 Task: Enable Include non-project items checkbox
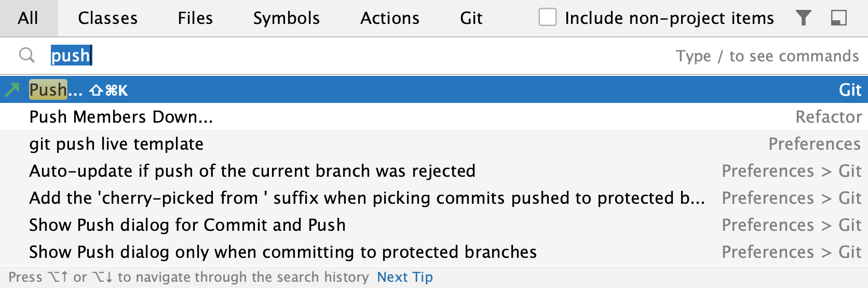tap(547, 17)
